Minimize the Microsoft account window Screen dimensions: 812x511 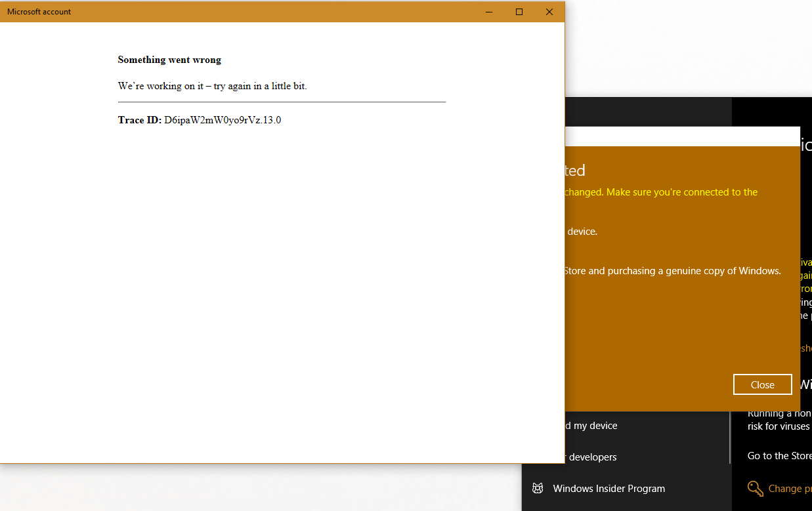point(489,12)
